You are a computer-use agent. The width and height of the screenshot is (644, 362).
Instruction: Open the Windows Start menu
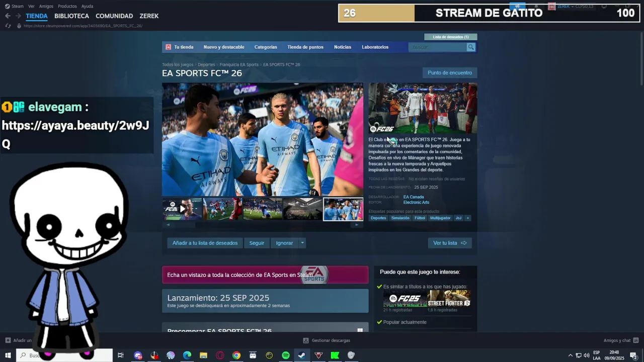[x=8, y=355]
